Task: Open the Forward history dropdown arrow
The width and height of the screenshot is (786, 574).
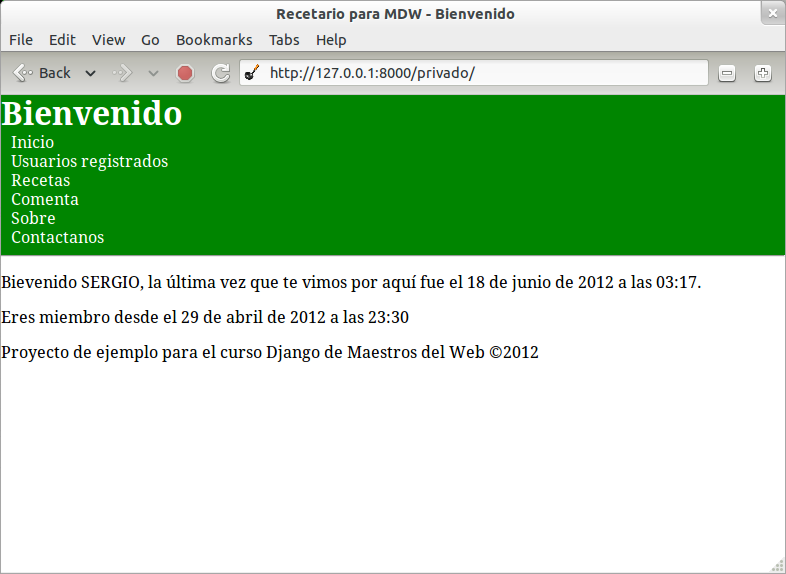Action: (x=153, y=74)
